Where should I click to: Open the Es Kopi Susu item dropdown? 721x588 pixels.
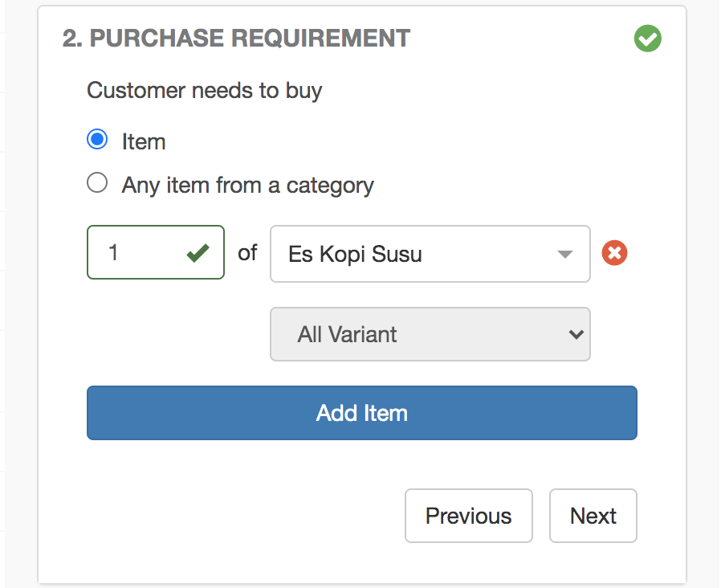pos(430,254)
